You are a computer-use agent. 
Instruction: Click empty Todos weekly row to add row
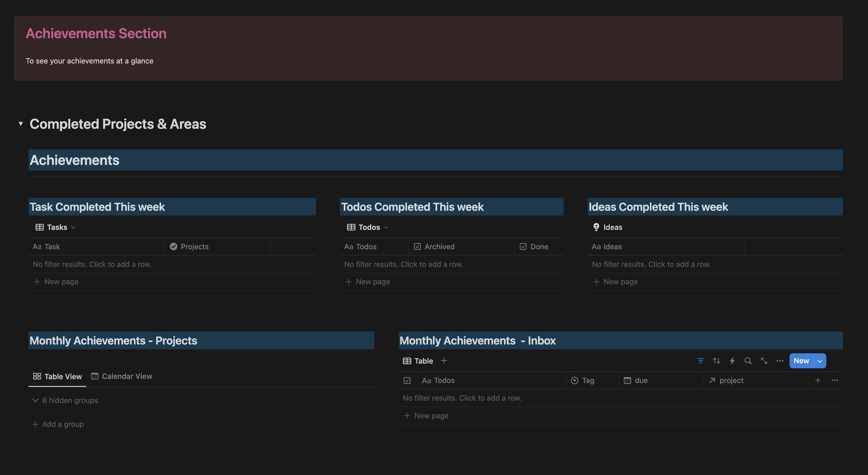[x=451, y=264]
